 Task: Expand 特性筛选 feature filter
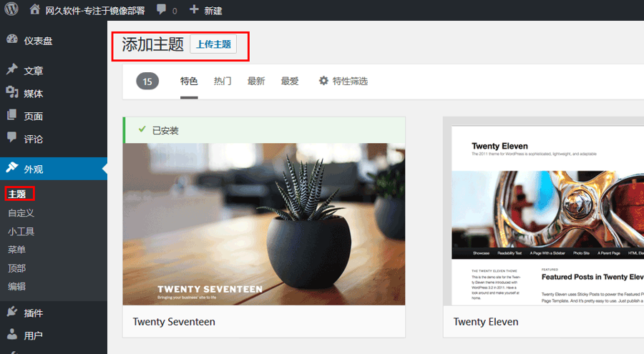pyautogui.click(x=343, y=82)
